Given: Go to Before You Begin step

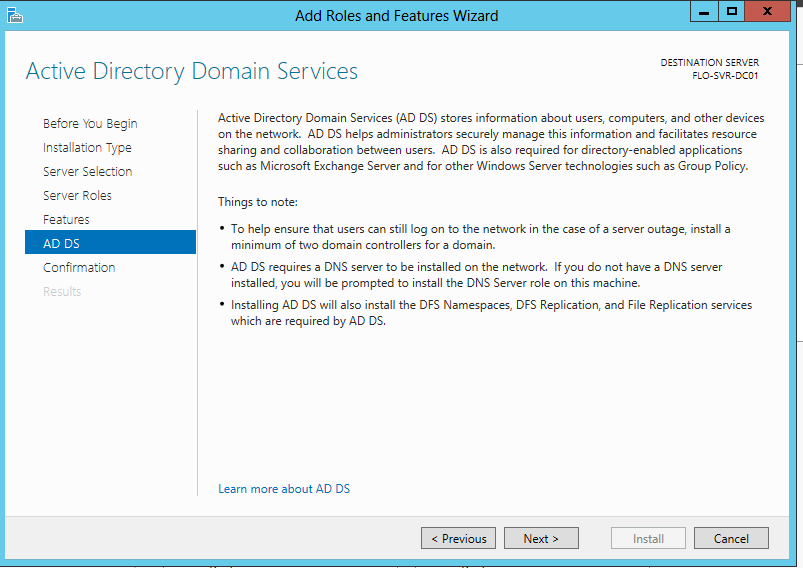Looking at the screenshot, I should (90, 124).
